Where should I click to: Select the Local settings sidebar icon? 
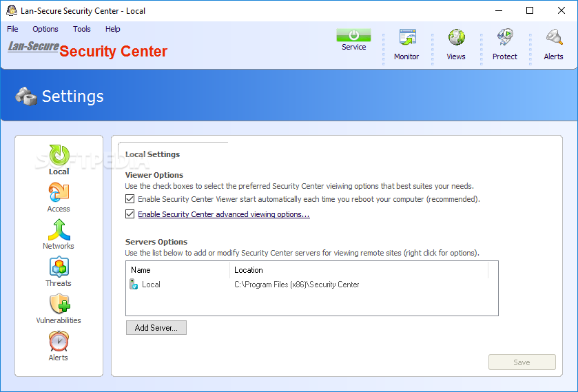coord(59,155)
